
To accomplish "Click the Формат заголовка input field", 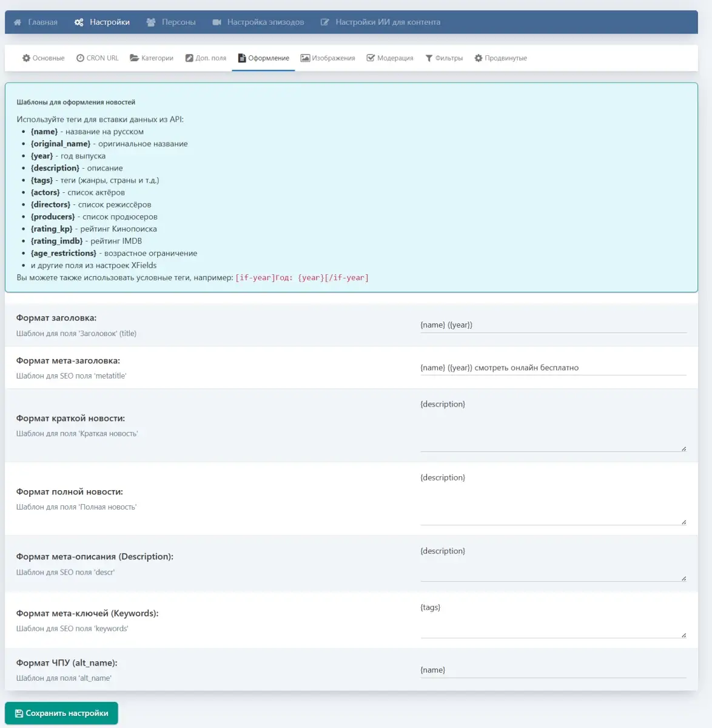I will pyautogui.click(x=552, y=325).
